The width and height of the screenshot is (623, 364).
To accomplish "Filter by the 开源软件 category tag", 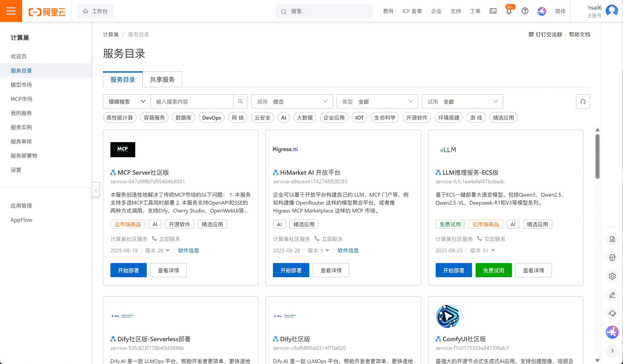I will [417, 118].
